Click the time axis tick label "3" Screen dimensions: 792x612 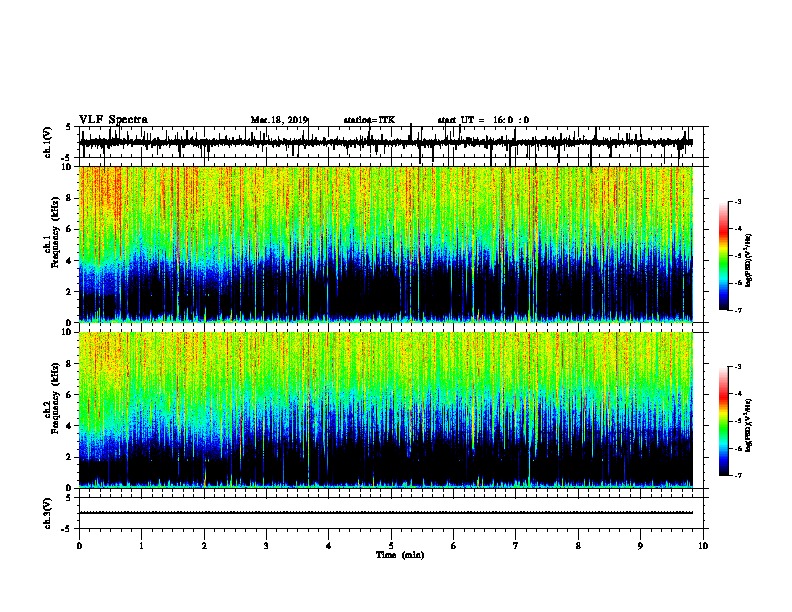click(x=266, y=546)
